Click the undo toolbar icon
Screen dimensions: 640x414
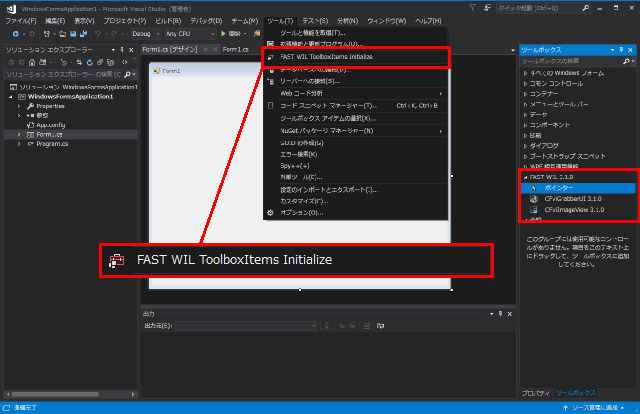(x=98, y=34)
